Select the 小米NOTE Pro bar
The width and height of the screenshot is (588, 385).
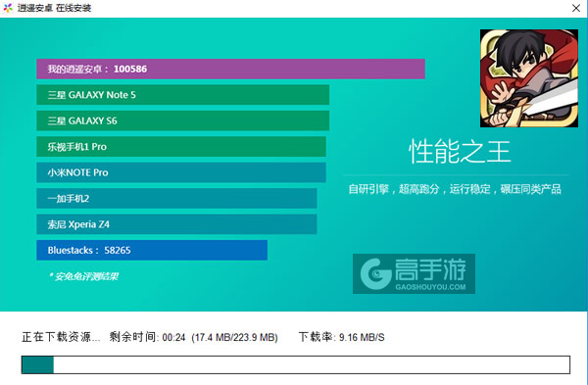[181, 172]
